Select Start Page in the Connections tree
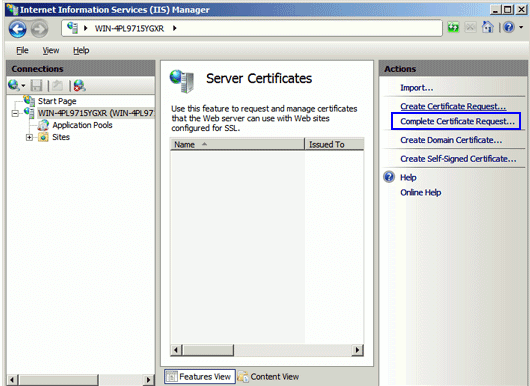This screenshot has height=386, width=530. (x=57, y=101)
